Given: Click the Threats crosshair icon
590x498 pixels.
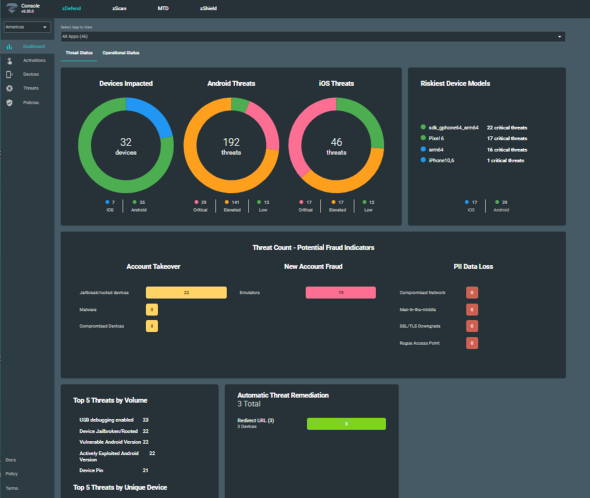Looking at the screenshot, I should [x=9, y=88].
